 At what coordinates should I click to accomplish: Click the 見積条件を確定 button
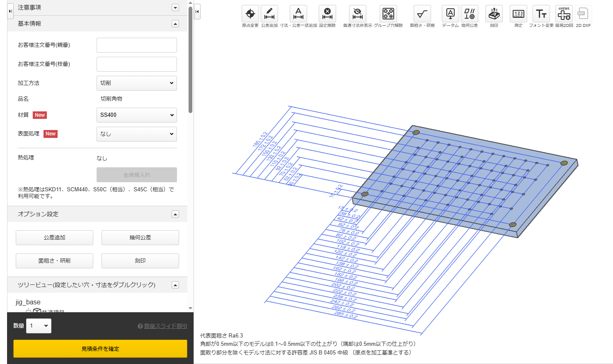pyautogui.click(x=100, y=349)
